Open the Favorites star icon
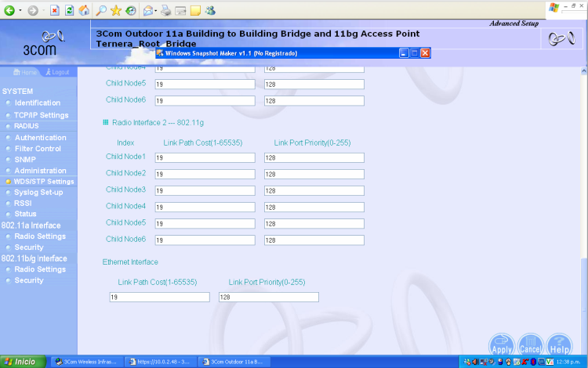 coord(116,10)
